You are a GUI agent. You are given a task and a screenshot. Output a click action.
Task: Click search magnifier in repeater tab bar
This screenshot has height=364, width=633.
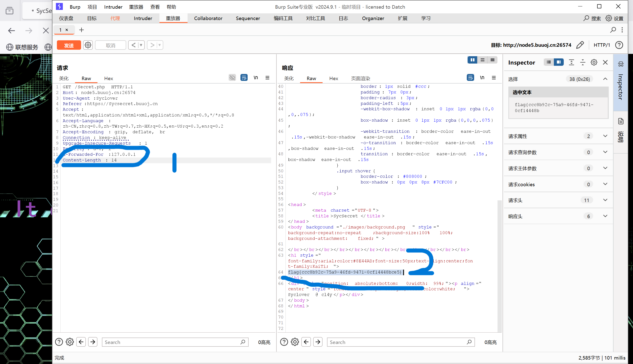613,30
